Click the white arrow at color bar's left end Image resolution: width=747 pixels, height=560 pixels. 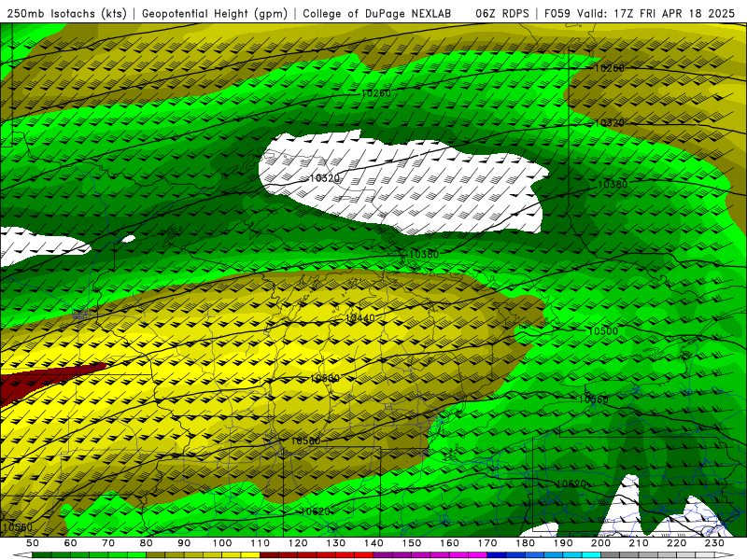click(22, 555)
